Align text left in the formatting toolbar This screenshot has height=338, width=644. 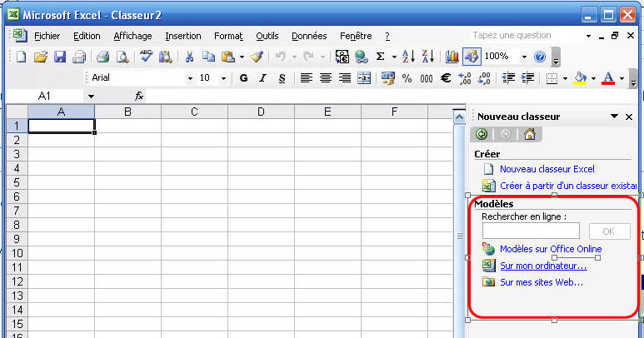coord(306,78)
